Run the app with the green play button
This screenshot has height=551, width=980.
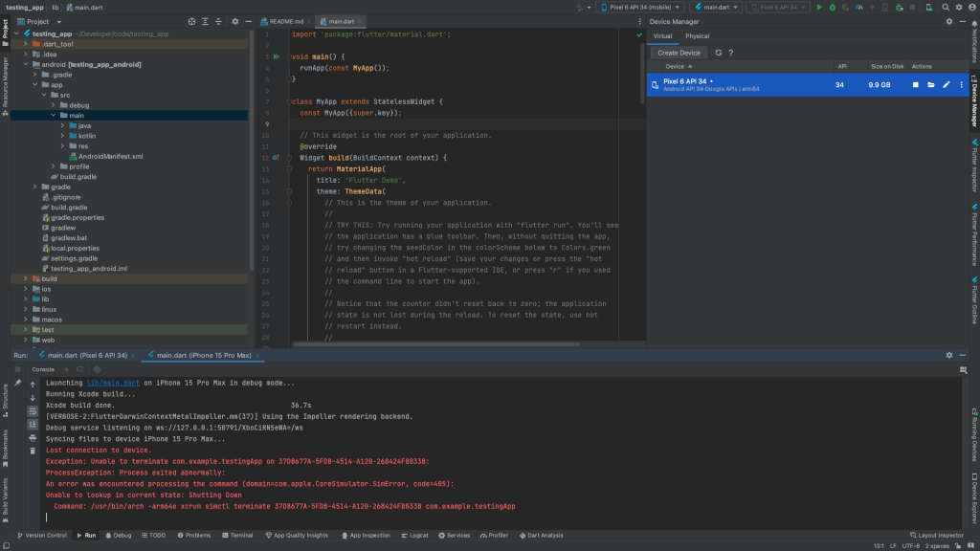819,7
